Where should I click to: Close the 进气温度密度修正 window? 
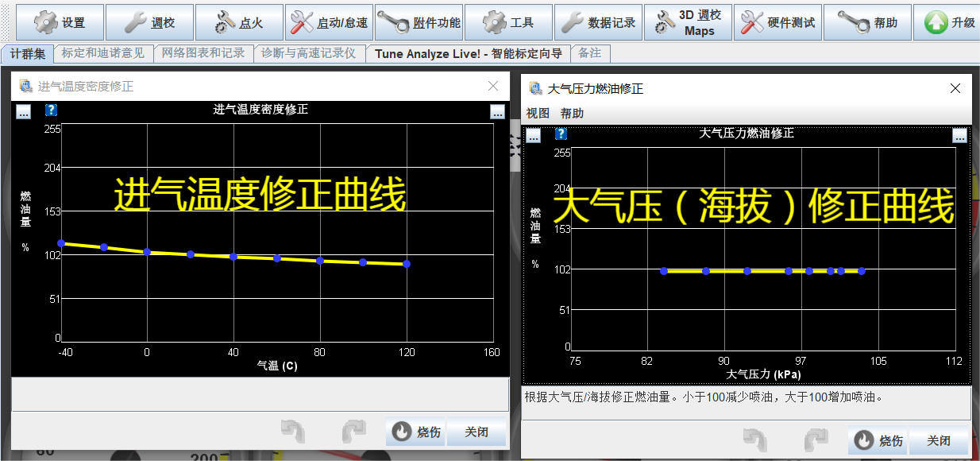[x=493, y=86]
